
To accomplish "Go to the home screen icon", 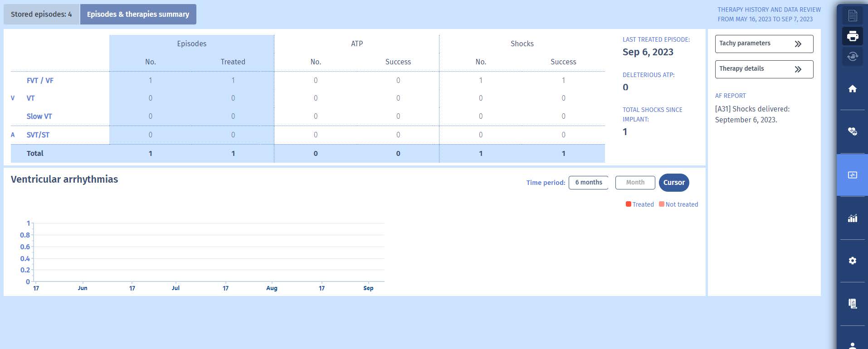I will (x=852, y=89).
